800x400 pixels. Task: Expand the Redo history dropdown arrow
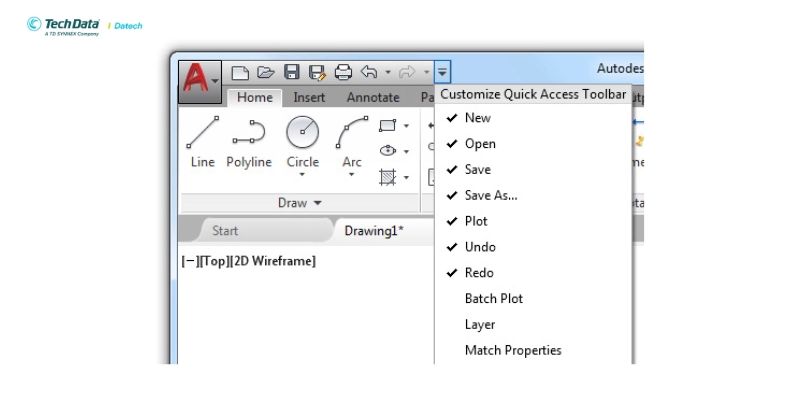(x=427, y=72)
